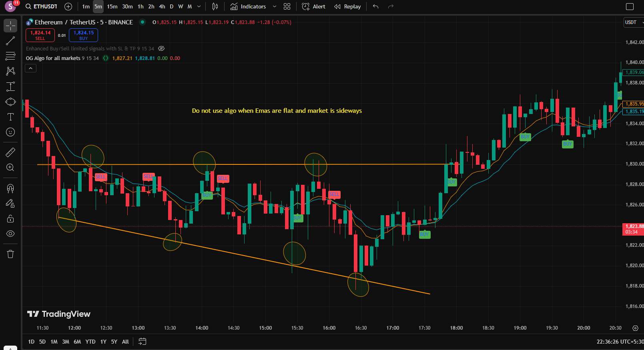
Task: Select the daily D timeframe
Action: tap(172, 6)
